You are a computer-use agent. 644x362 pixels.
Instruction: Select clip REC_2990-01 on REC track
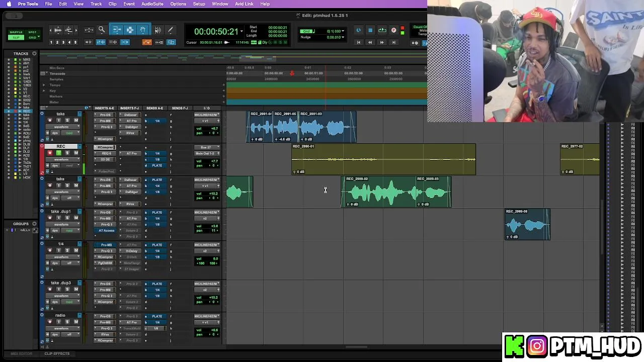tap(383, 159)
